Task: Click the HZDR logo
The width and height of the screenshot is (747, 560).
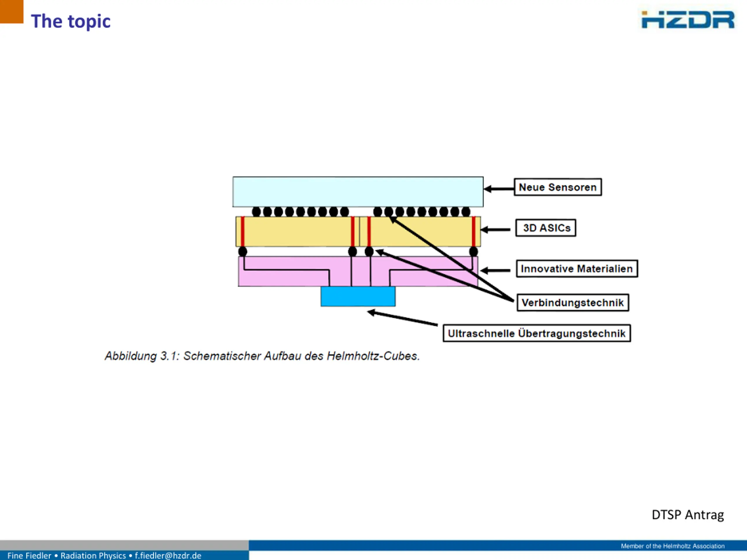Action: pyautogui.click(x=687, y=20)
